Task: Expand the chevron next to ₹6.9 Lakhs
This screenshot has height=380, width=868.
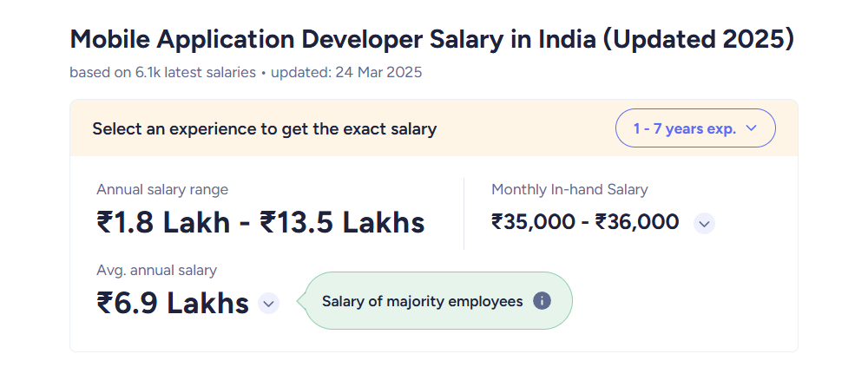Action: (x=268, y=303)
